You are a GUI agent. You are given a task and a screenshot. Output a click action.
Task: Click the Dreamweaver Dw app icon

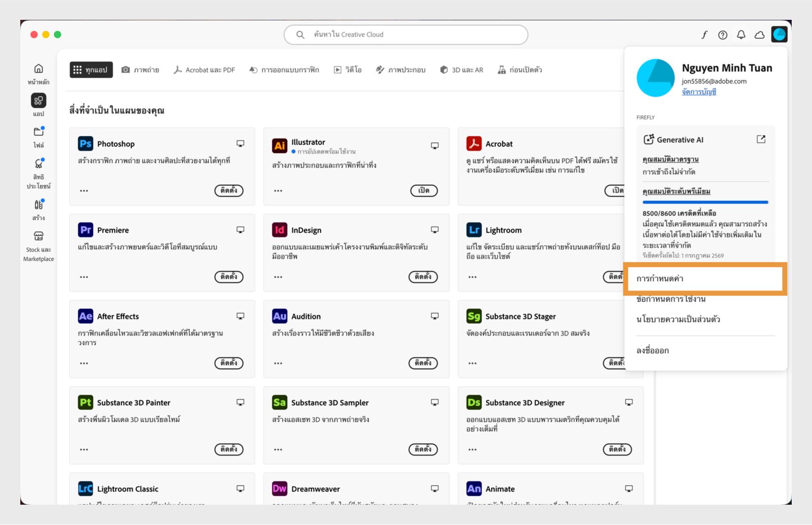(x=280, y=489)
